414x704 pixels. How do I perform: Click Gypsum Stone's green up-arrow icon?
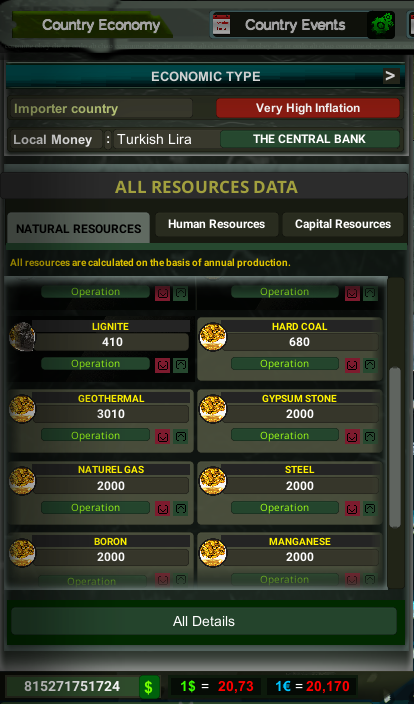pyautogui.click(x=370, y=436)
